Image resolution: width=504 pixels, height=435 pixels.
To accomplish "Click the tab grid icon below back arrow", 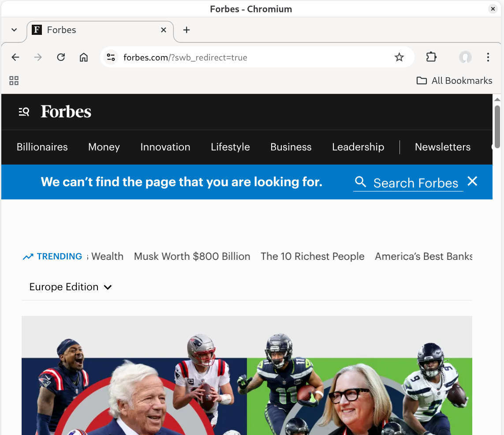I will [x=14, y=81].
